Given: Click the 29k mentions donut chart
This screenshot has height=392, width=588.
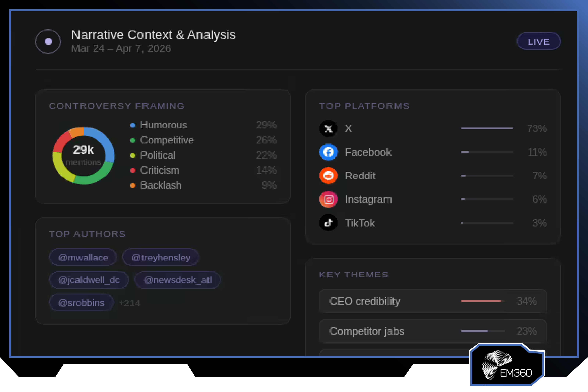Looking at the screenshot, I should (83, 156).
